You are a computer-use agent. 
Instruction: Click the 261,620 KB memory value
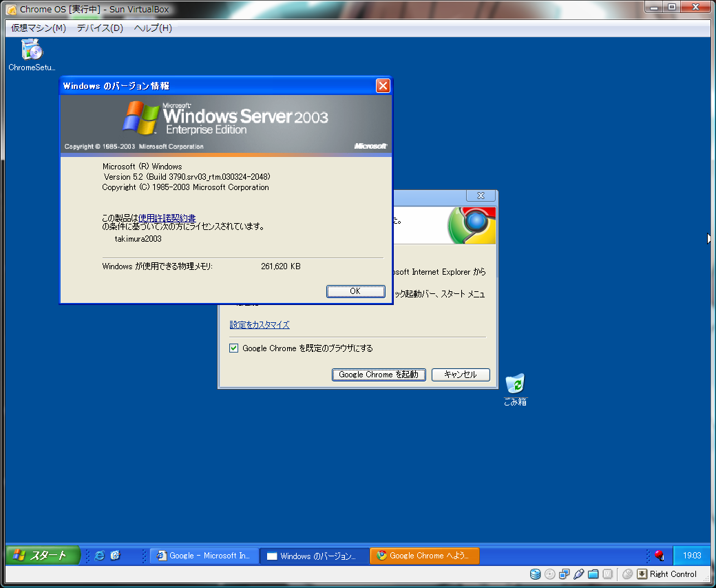pos(281,266)
